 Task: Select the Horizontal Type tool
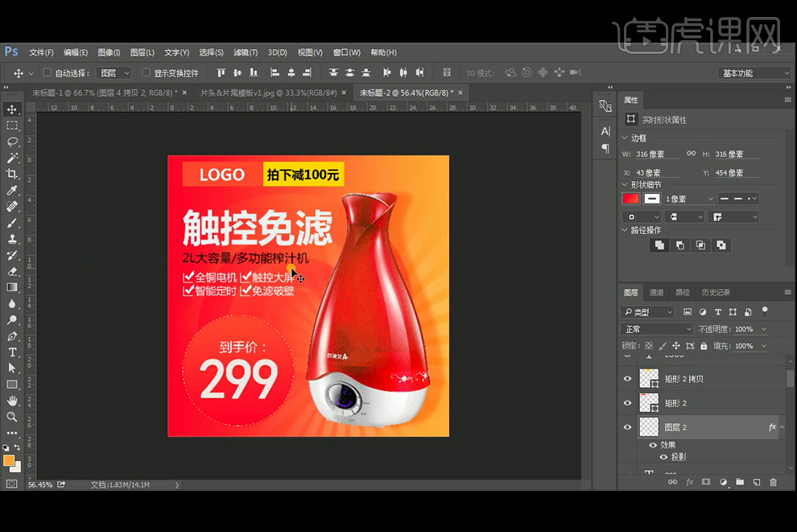tap(12, 353)
